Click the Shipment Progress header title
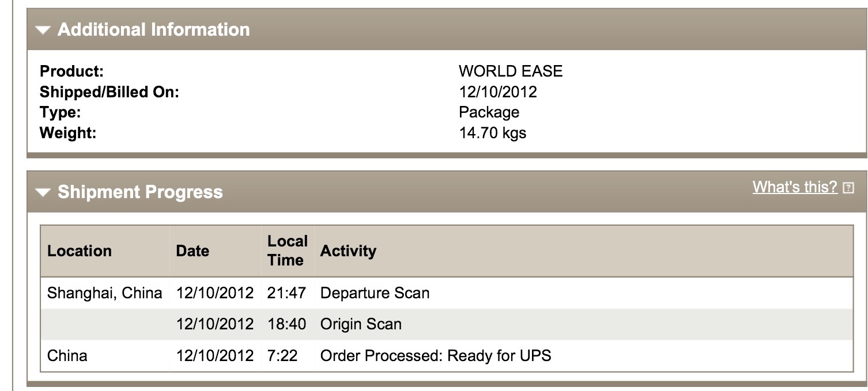Screen dimensions: 868x391 pos(140,192)
